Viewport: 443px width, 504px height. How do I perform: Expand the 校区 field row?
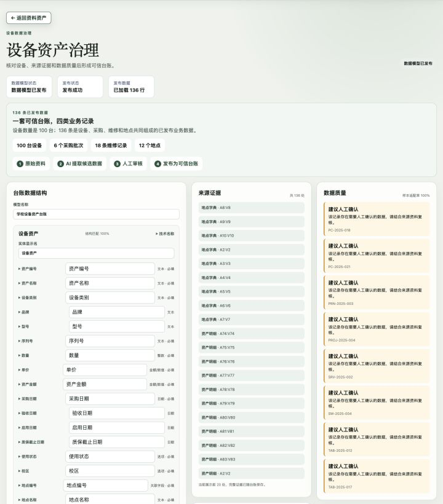click(x=23, y=471)
